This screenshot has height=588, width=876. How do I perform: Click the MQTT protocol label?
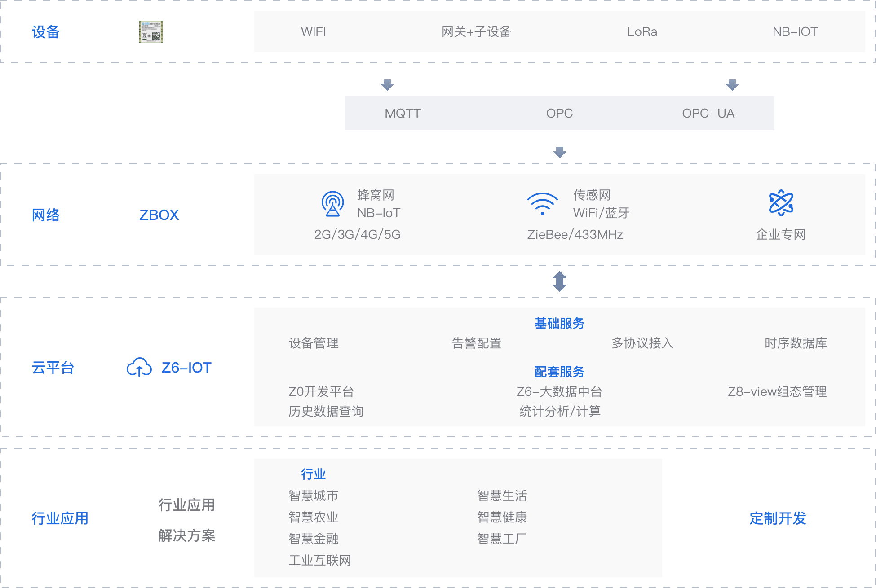[x=403, y=113]
